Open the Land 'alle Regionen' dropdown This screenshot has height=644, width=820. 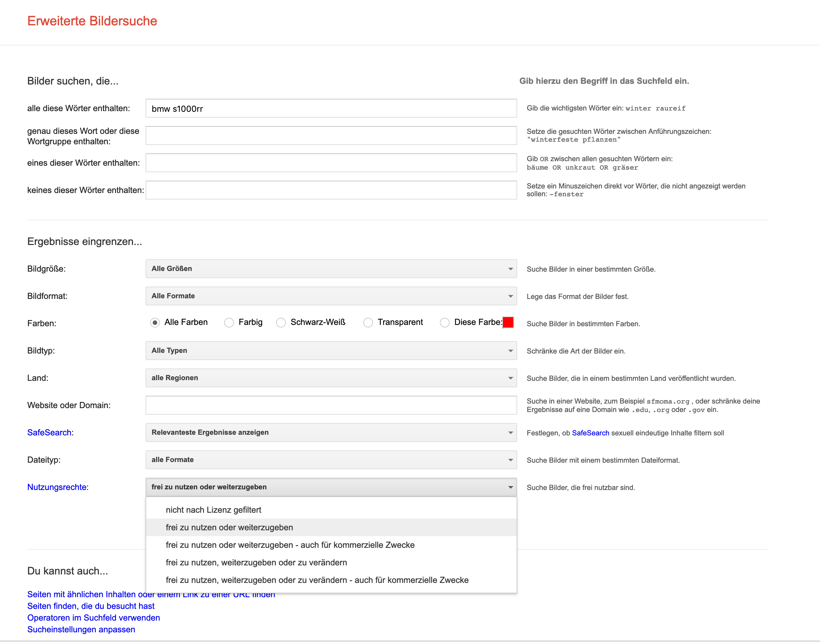click(331, 378)
